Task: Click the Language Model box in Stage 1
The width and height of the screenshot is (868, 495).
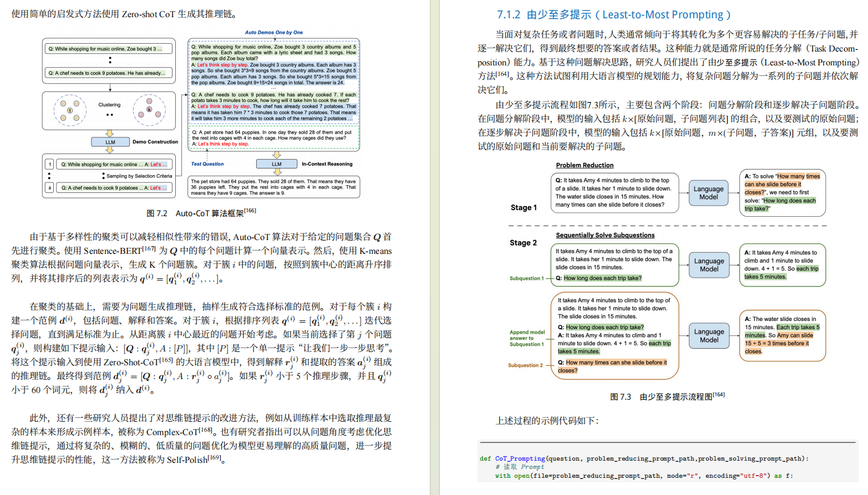Action: click(708, 193)
